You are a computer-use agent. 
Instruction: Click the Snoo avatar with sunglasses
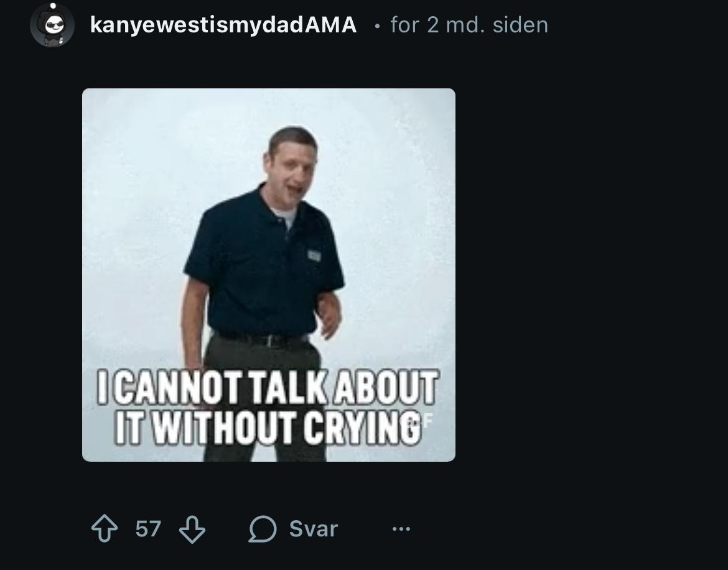[x=52, y=26]
